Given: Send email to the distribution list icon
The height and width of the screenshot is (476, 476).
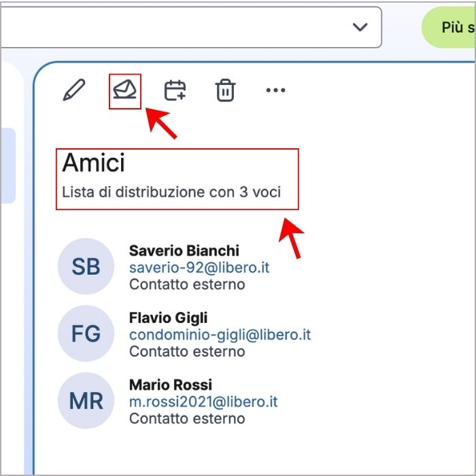Looking at the screenshot, I should (124, 90).
